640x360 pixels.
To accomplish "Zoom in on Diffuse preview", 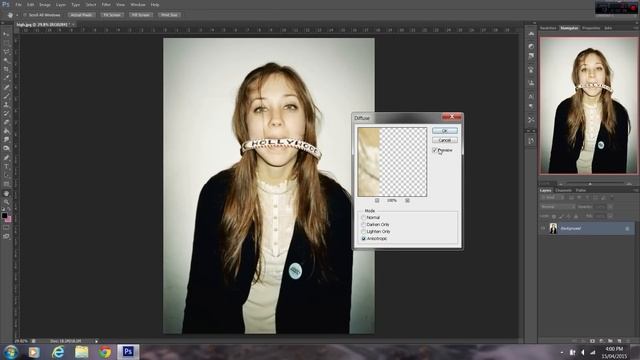I will click(407, 200).
